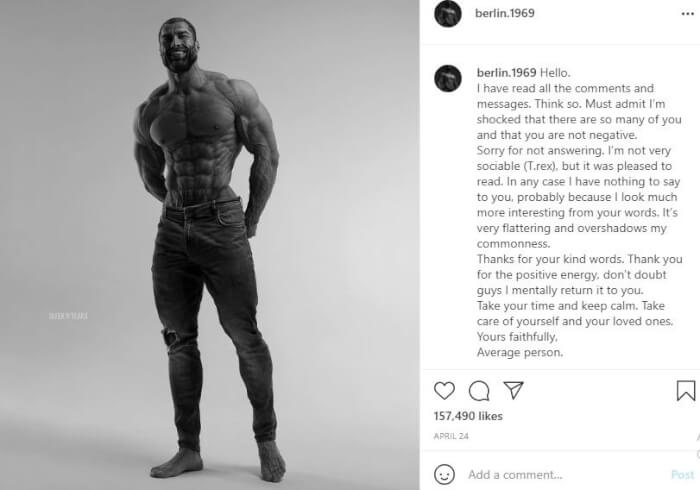Click the black-and-white bodybuilder photo

click(x=209, y=245)
